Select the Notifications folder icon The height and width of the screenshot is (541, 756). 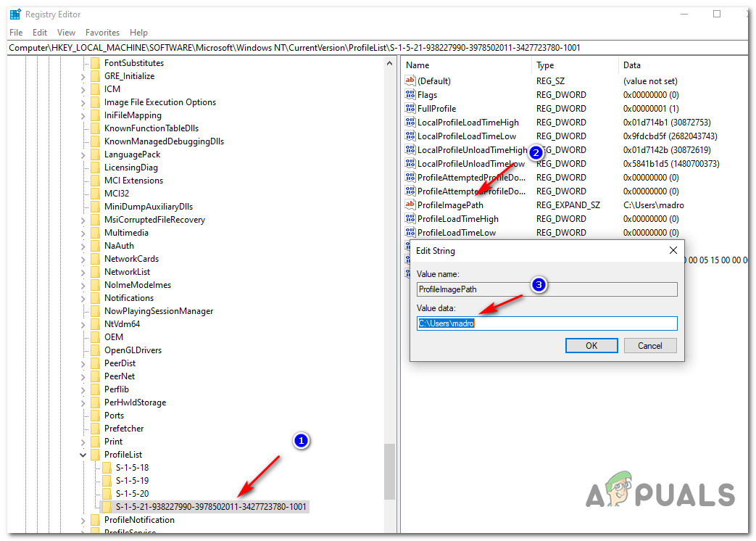point(95,298)
